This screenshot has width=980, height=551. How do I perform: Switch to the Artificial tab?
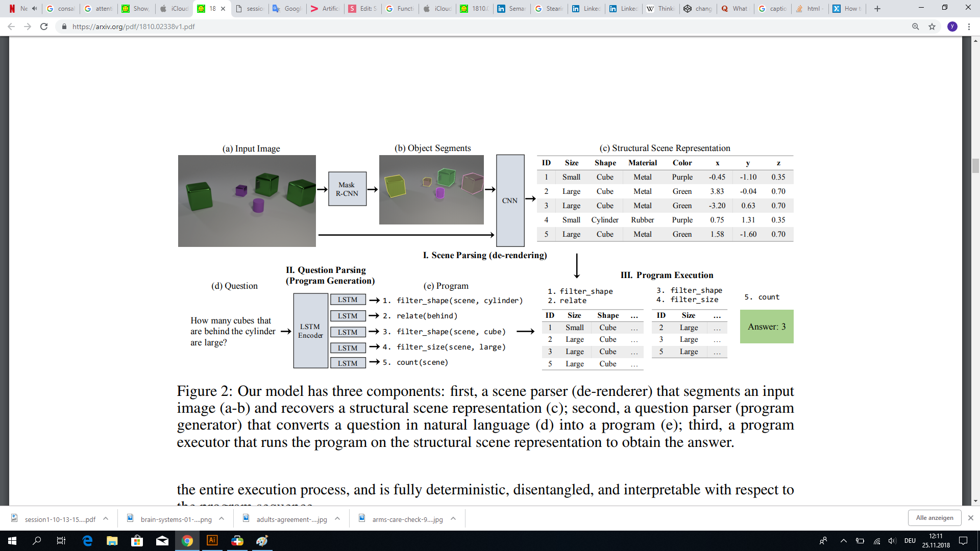tap(325, 9)
